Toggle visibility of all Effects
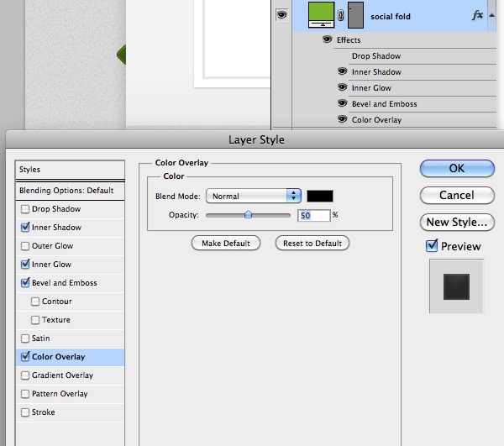Image resolution: width=504 pixels, height=446 pixels. coord(328,39)
